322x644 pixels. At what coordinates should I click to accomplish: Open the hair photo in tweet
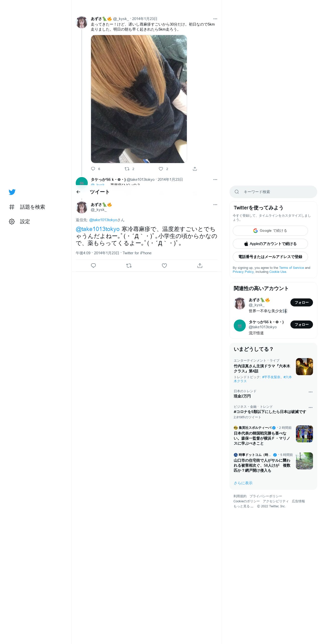click(139, 99)
